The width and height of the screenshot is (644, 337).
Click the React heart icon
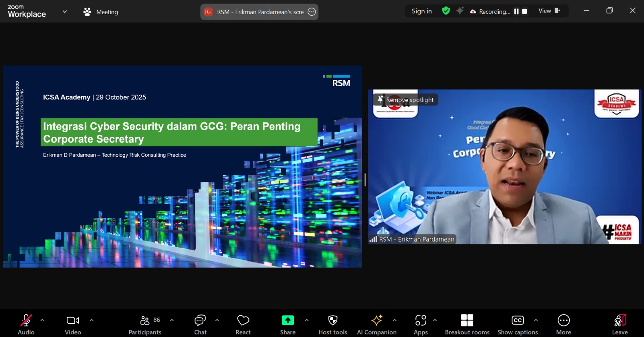coord(243,325)
